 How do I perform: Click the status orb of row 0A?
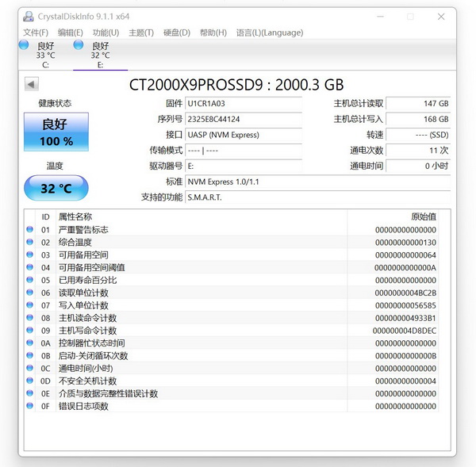(30, 343)
